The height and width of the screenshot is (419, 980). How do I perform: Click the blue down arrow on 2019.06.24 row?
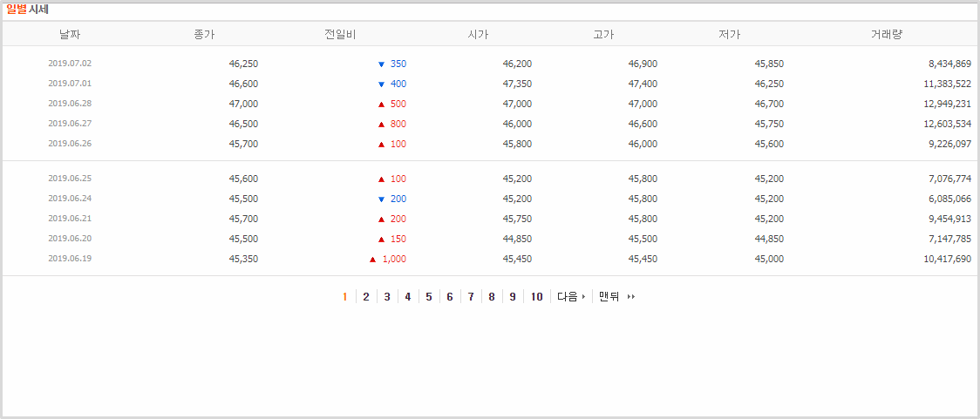pos(381,199)
